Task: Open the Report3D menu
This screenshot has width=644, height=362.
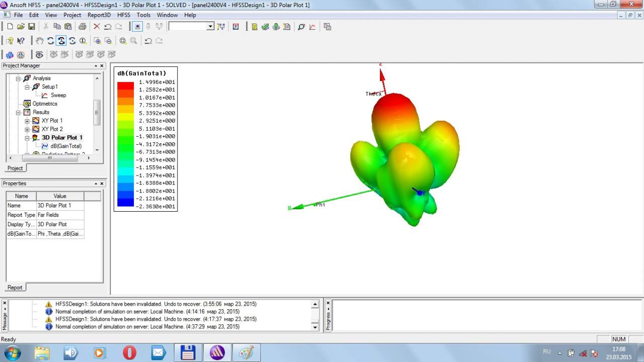Action: tap(99, 15)
